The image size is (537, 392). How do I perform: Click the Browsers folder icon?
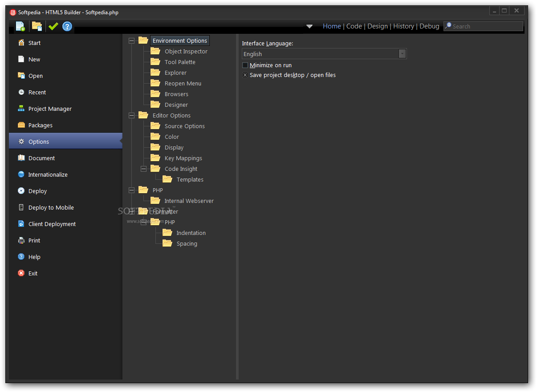point(155,93)
